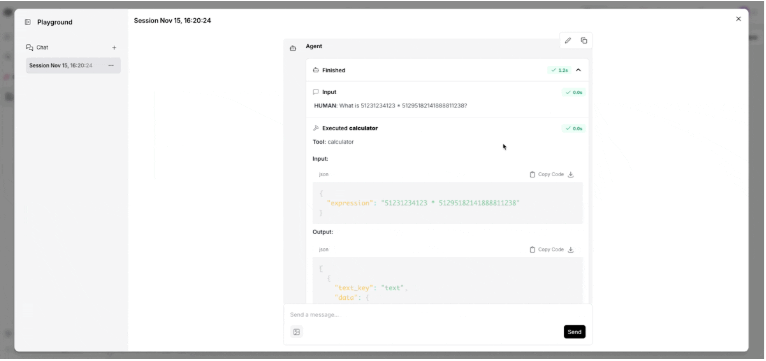Screen dimensions: 766x361
Task: Click the Chat bubbles icon in sidebar
Action: tap(29, 47)
